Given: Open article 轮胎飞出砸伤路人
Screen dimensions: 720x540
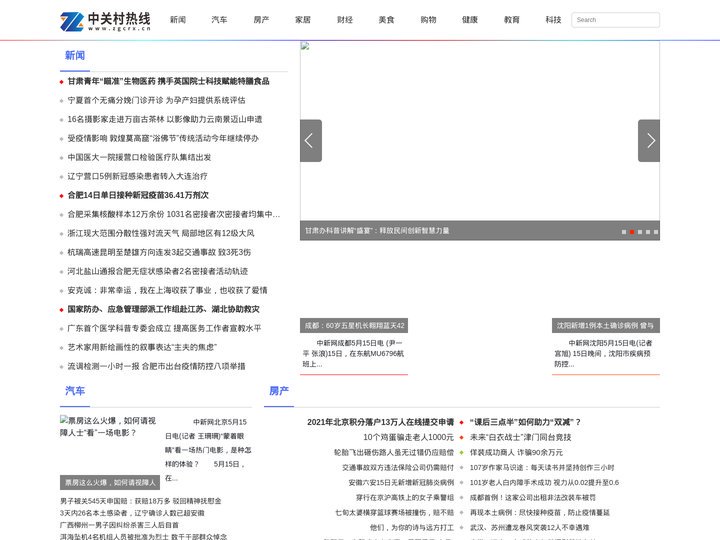Looking at the screenshot, I should (x=394, y=452).
